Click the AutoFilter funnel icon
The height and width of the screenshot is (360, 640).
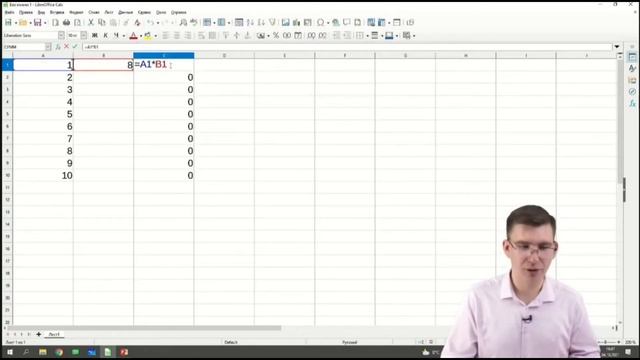coord(272,22)
